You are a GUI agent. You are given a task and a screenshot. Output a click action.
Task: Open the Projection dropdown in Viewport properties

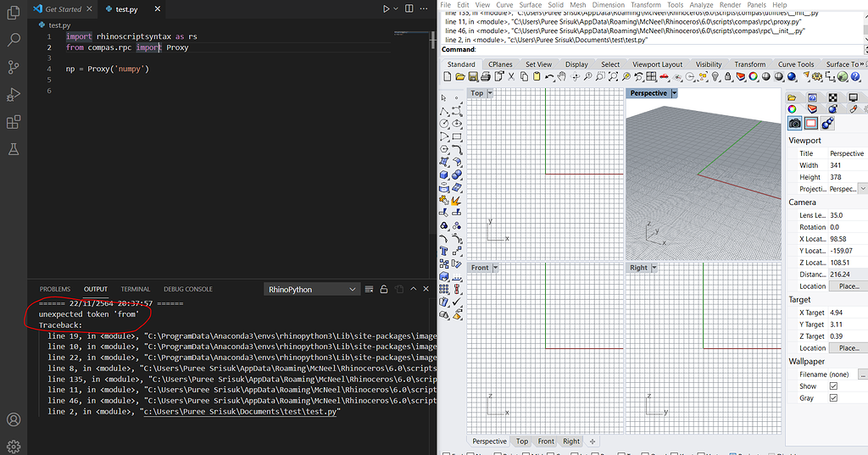pyautogui.click(x=862, y=189)
